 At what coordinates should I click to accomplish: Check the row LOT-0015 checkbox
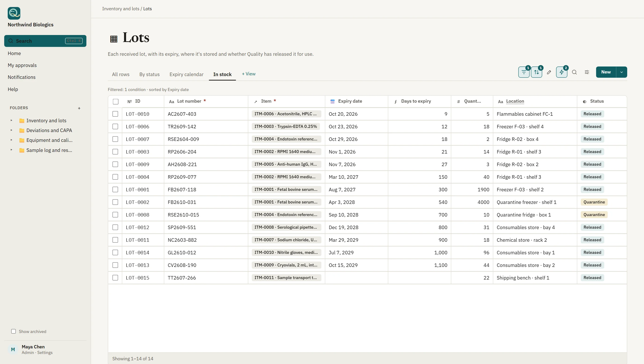click(115, 277)
